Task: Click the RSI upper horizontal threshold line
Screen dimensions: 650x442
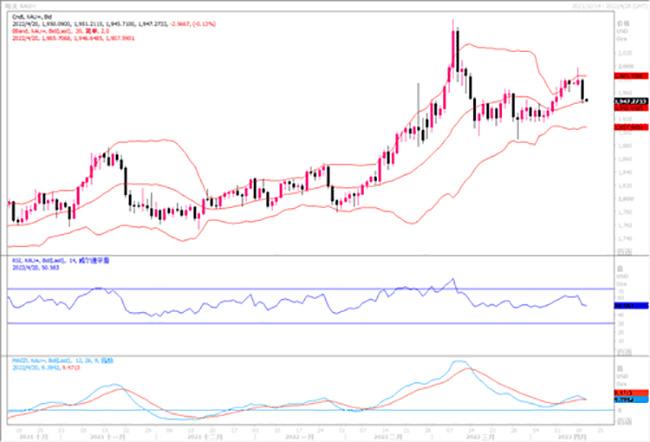Action: pyautogui.click(x=300, y=289)
